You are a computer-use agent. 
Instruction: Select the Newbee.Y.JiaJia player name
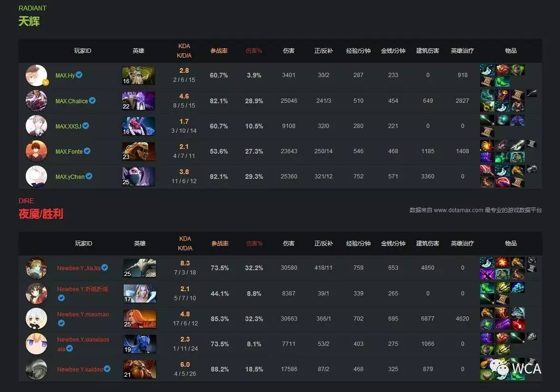(79, 268)
